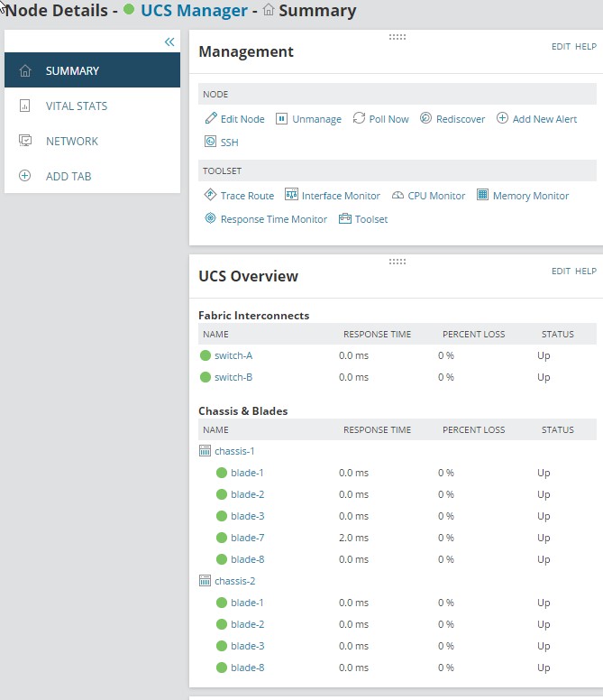Click the Up status for switch-A
Screen dimensions: 603x700
544,355
